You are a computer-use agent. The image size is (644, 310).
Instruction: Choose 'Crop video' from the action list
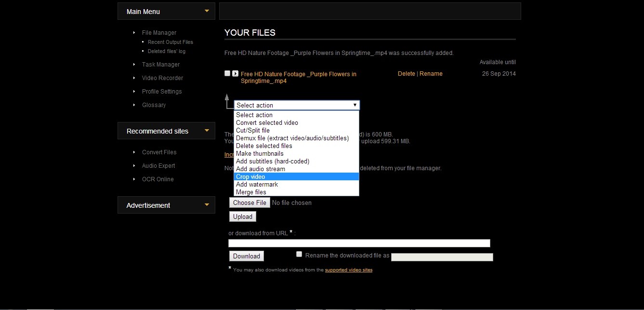tap(250, 177)
